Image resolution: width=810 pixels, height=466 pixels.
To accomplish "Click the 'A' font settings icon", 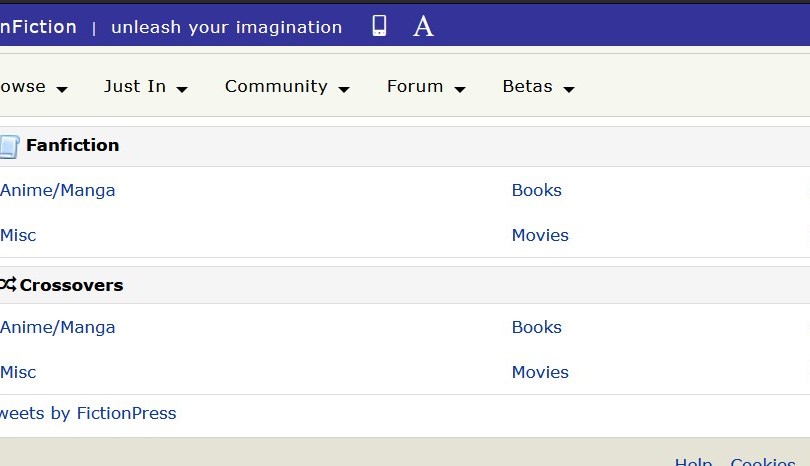I will pyautogui.click(x=423, y=27).
